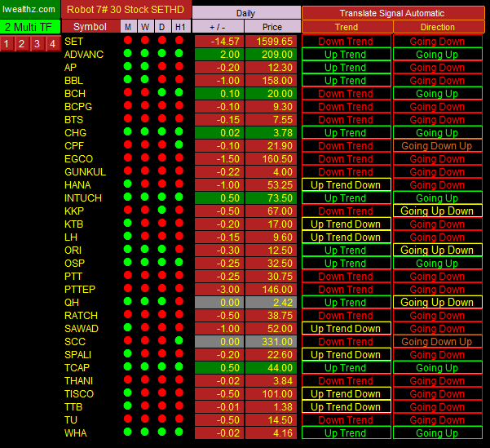The image size is (490, 448).
Task: Click the HANA Up Trend Down cell
Action: pyautogui.click(x=347, y=185)
